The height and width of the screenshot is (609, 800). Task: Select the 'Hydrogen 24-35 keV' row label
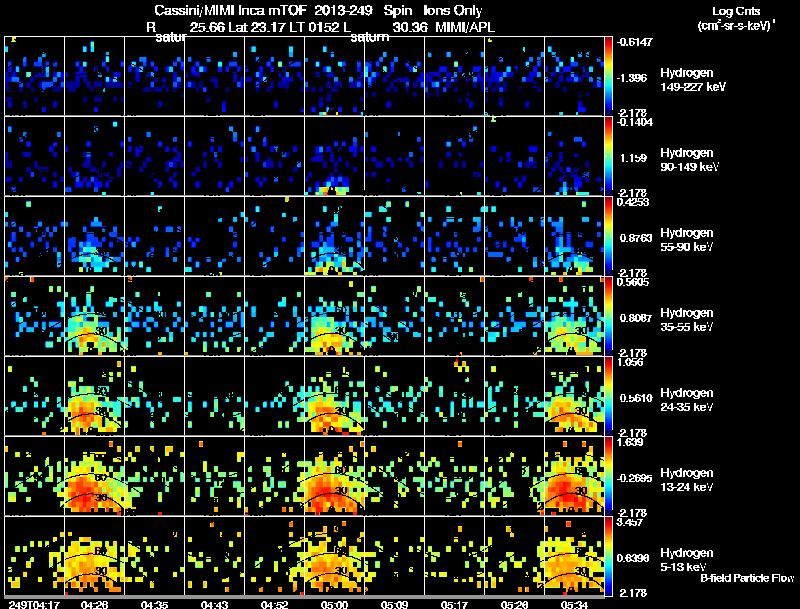[687, 400]
